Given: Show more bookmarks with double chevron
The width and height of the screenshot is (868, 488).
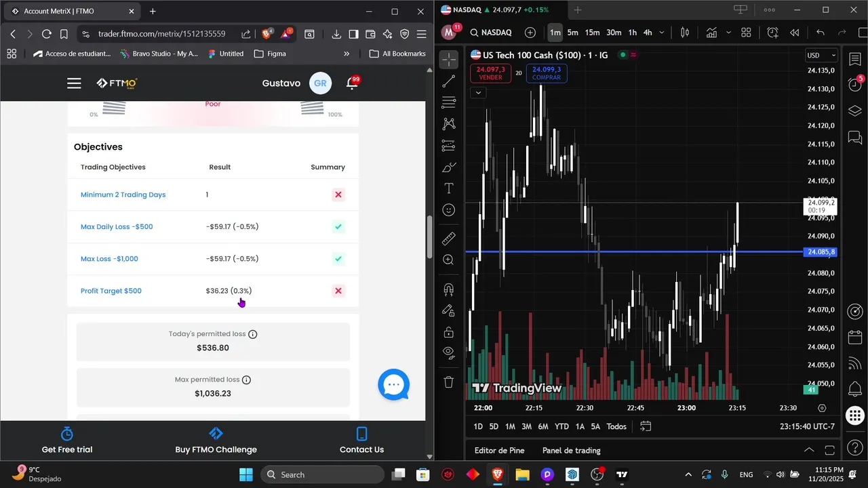Looking at the screenshot, I should click(x=347, y=54).
